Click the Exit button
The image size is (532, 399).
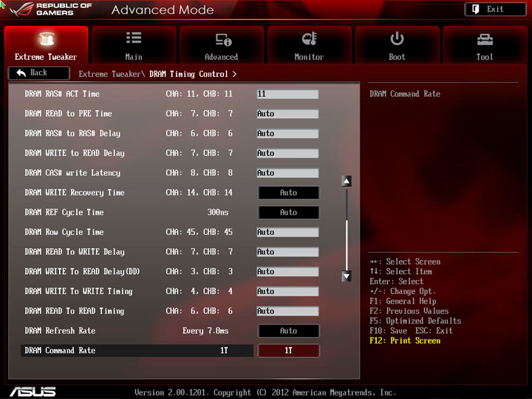tap(495, 10)
